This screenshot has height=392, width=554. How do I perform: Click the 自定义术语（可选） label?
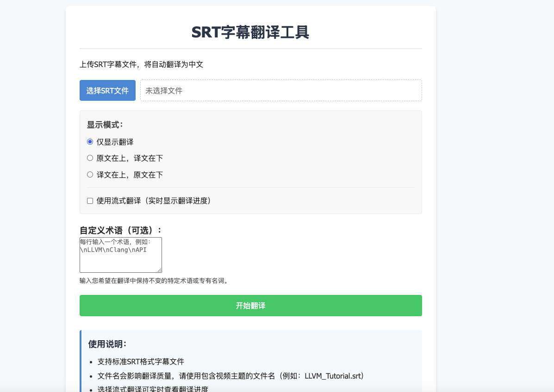(x=120, y=230)
